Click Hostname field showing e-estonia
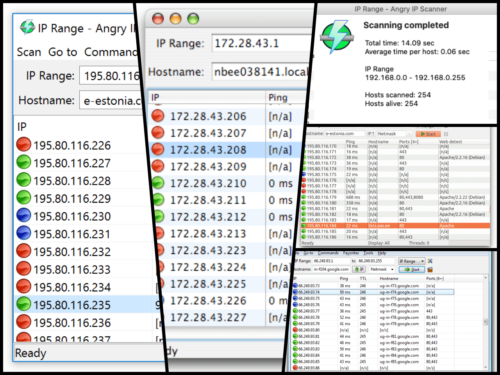500x375 pixels. pyautogui.click(x=110, y=100)
